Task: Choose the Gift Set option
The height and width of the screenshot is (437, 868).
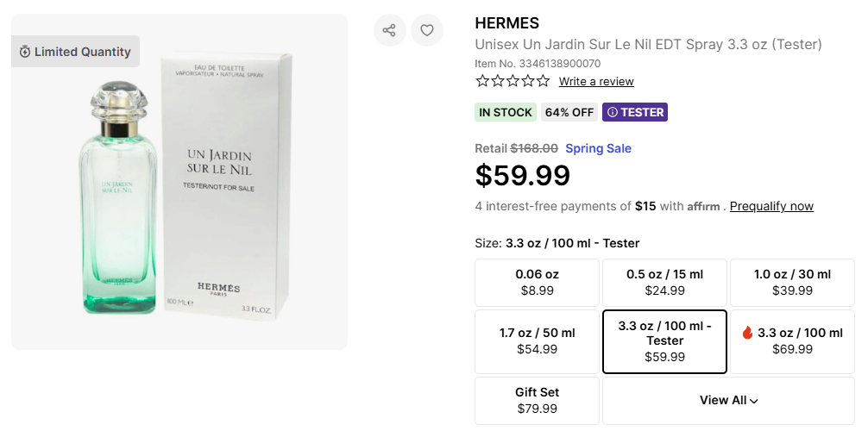Action: tap(537, 400)
